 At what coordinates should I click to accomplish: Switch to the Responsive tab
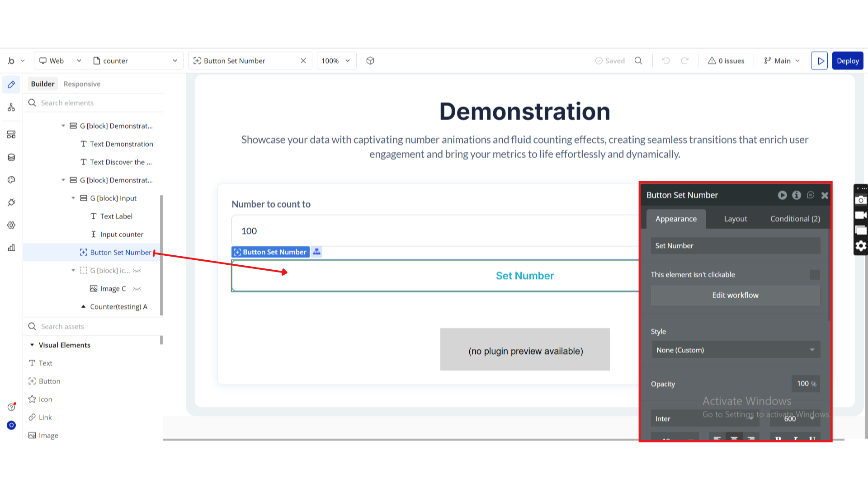82,84
